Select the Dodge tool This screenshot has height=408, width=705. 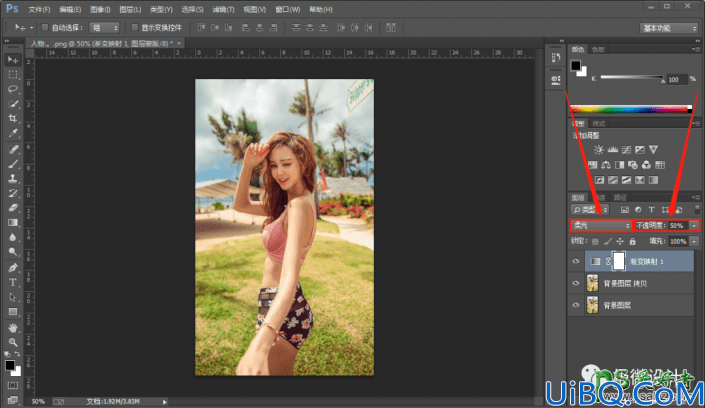[13, 252]
